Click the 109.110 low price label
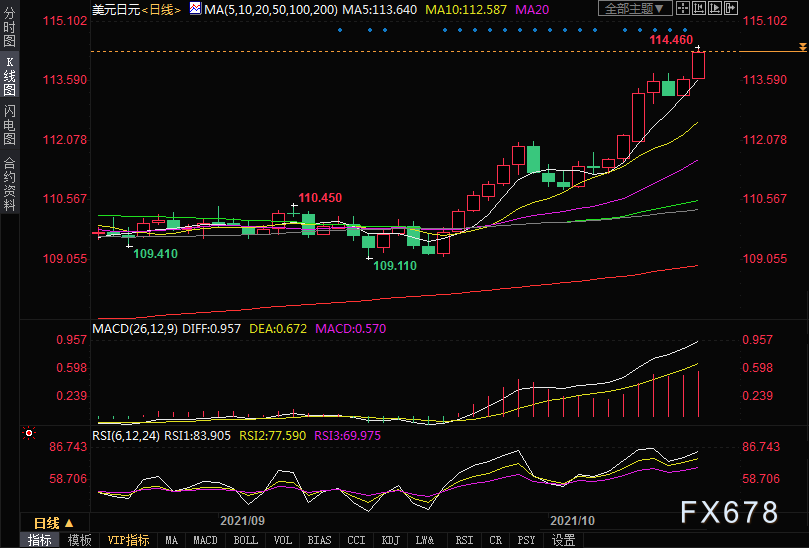The height and width of the screenshot is (548, 809). (395, 266)
